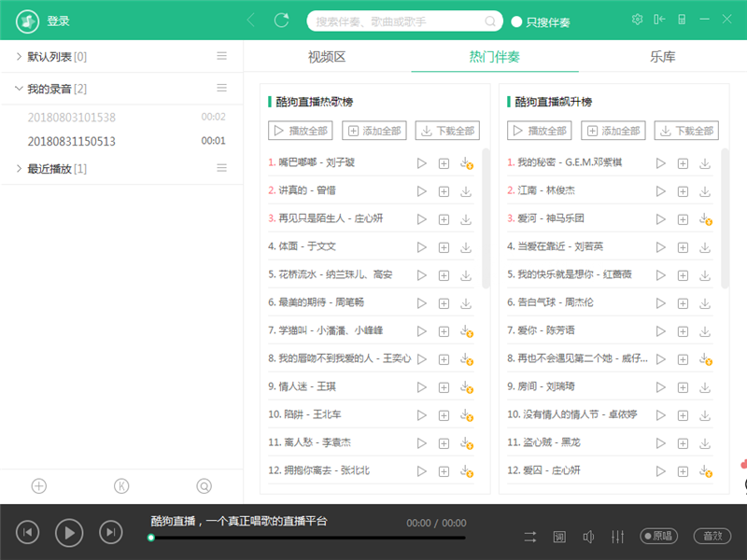This screenshot has height=560, width=747.
Task: Click the volume speaker icon
Action: click(x=588, y=537)
